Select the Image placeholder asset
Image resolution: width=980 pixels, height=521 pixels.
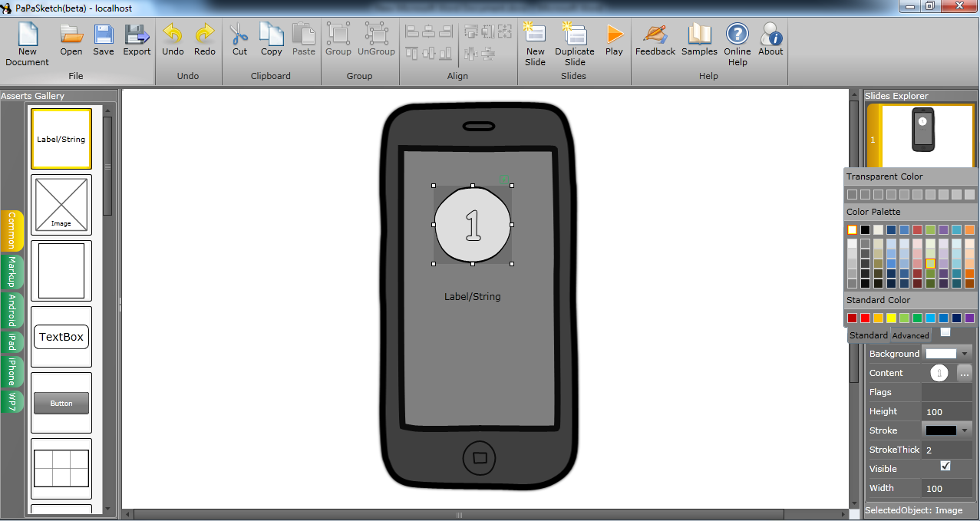click(61, 205)
